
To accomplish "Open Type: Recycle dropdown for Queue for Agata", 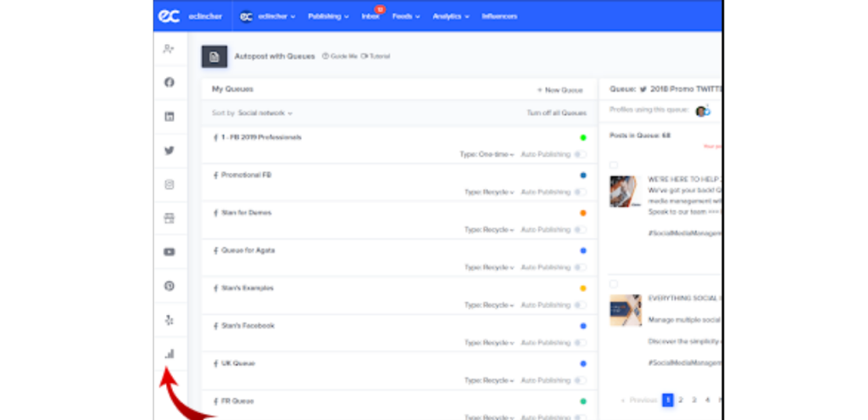I will pyautogui.click(x=489, y=268).
